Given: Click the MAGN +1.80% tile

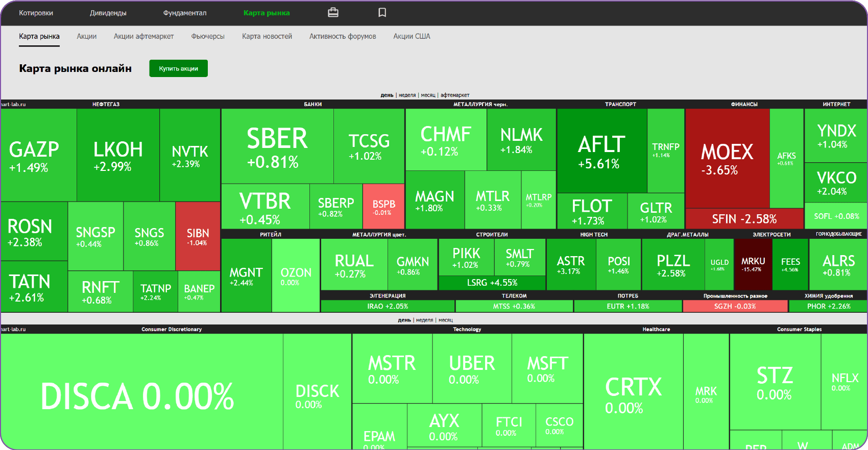Looking at the screenshot, I should coord(435,199).
